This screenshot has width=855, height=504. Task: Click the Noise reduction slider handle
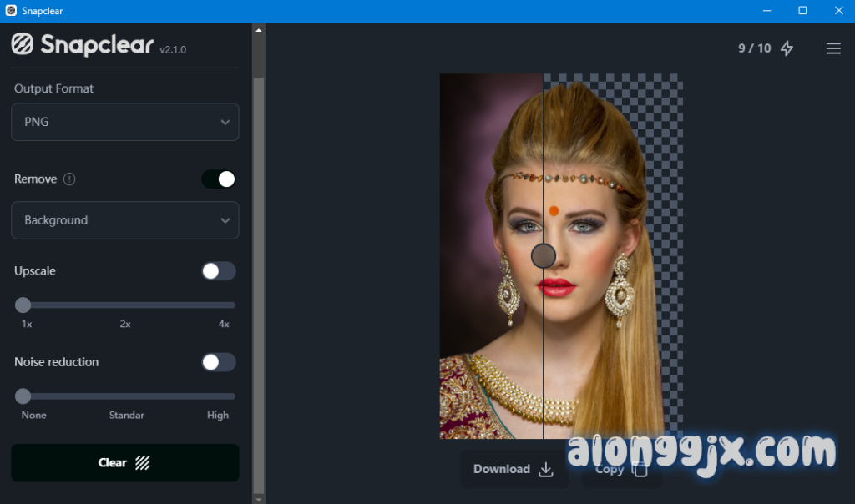tap(23, 396)
